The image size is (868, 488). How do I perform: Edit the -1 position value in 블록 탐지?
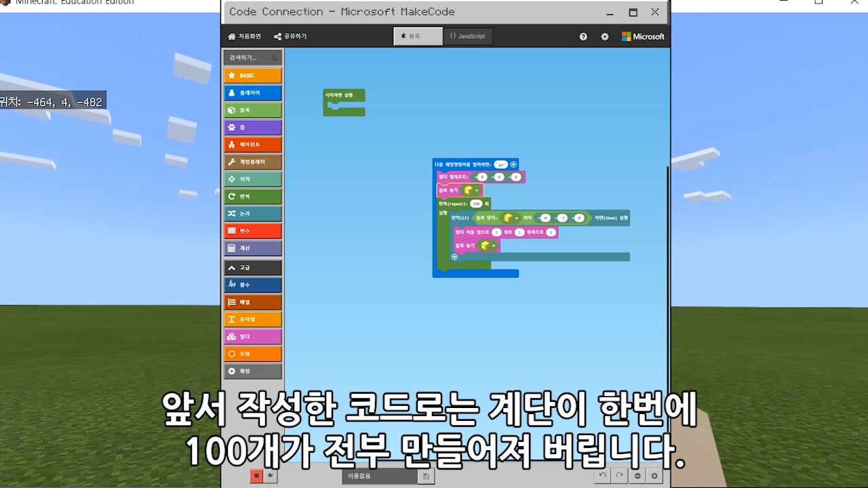click(x=561, y=218)
